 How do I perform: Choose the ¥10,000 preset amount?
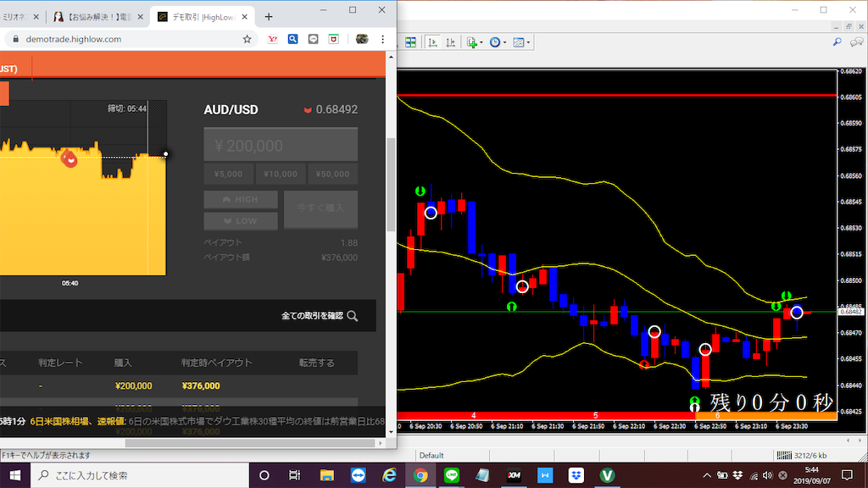pos(281,174)
